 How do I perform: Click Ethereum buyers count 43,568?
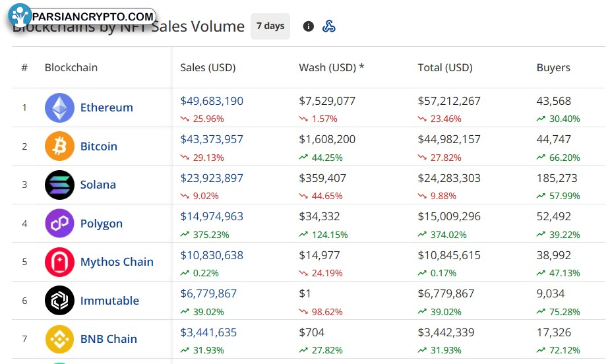pyautogui.click(x=553, y=101)
